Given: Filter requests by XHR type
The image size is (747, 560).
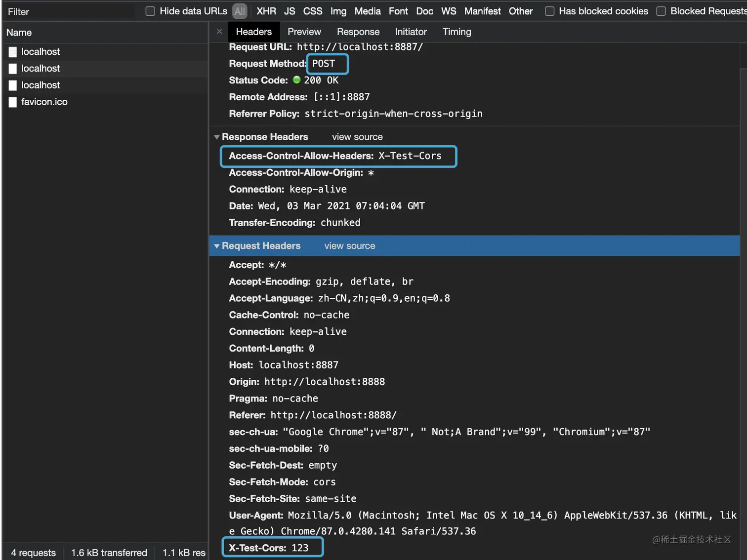Looking at the screenshot, I should point(266,11).
